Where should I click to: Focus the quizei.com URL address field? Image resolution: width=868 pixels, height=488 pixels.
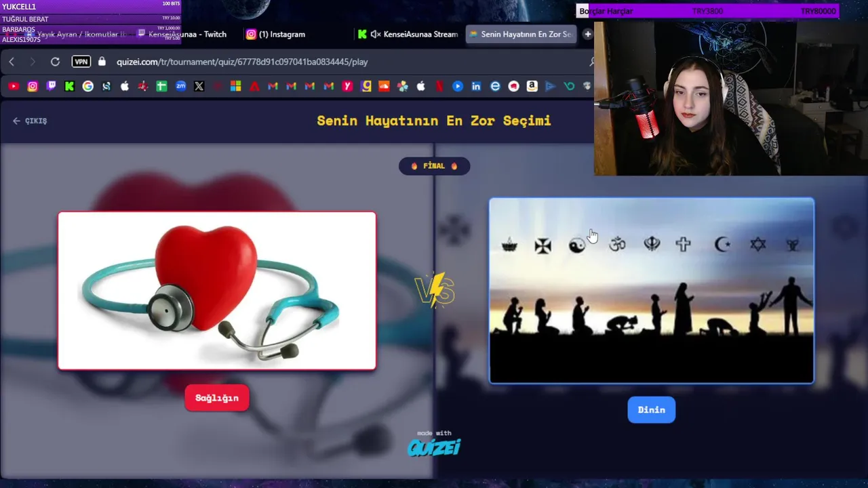click(x=242, y=62)
